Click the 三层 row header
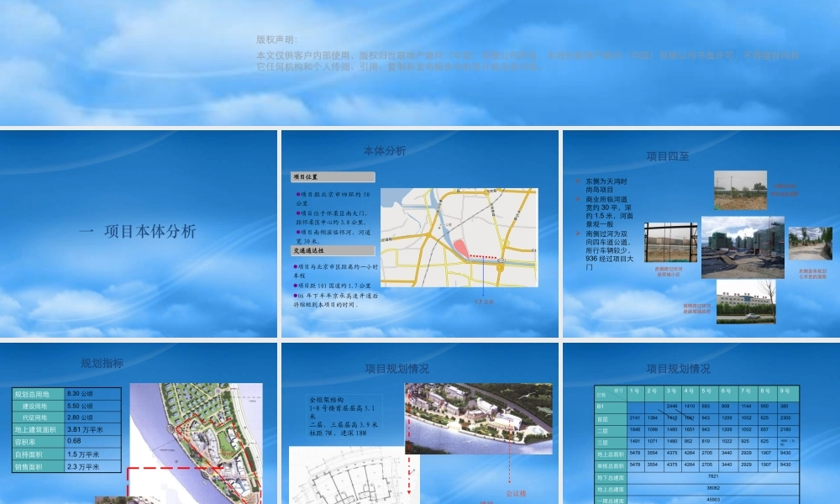 tap(611, 443)
